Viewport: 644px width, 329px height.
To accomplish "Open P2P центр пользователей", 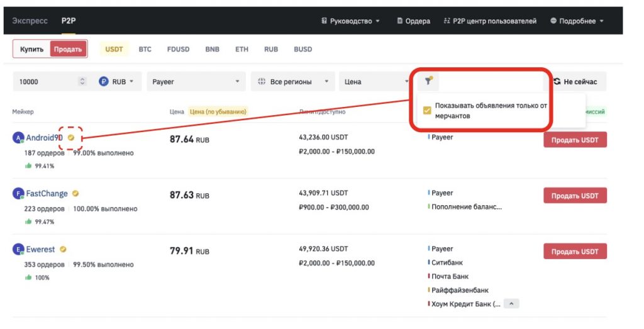I will click(x=490, y=21).
